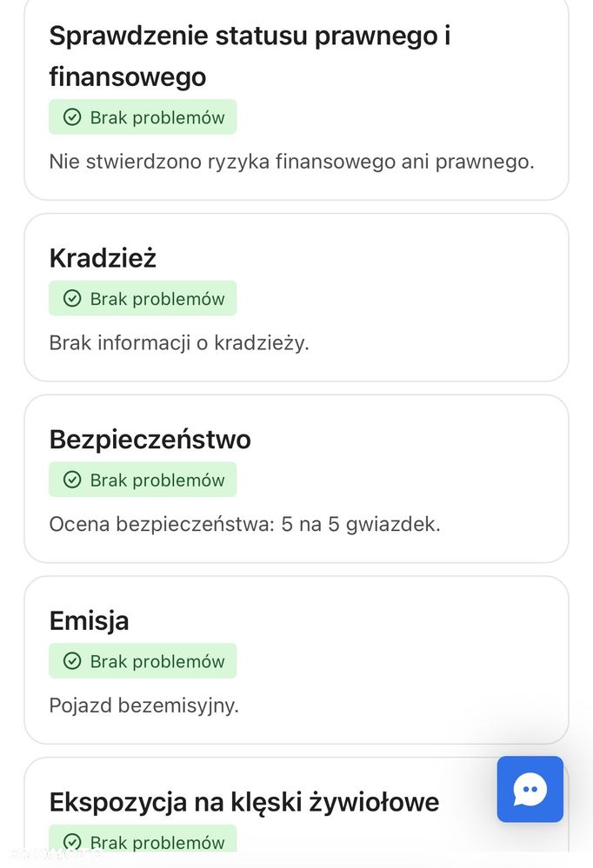This screenshot has height=868, width=593.
Task: Click the checkmark icon under Ekspozycja heading
Action: click(x=73, y=841)
